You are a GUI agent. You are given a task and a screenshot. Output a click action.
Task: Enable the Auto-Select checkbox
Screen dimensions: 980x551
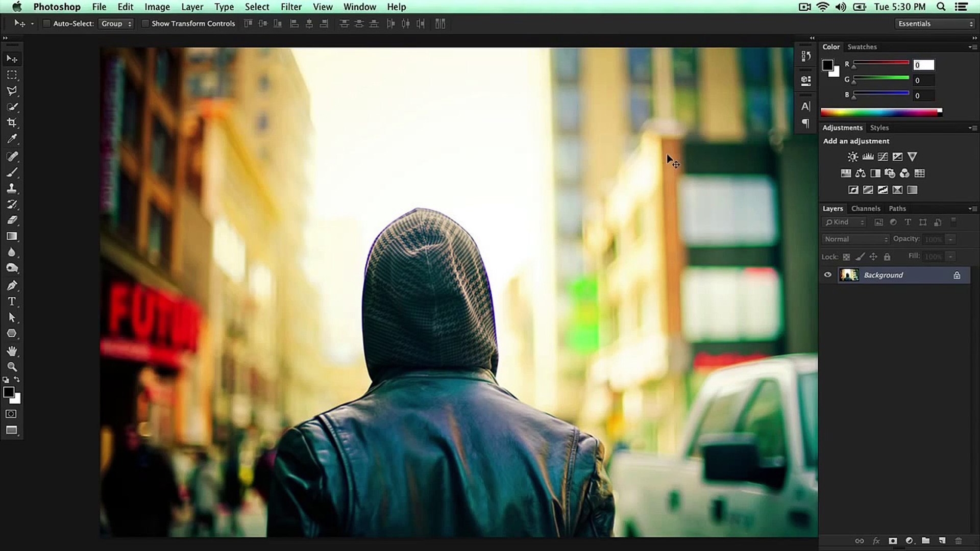click(x=46, y=23)
